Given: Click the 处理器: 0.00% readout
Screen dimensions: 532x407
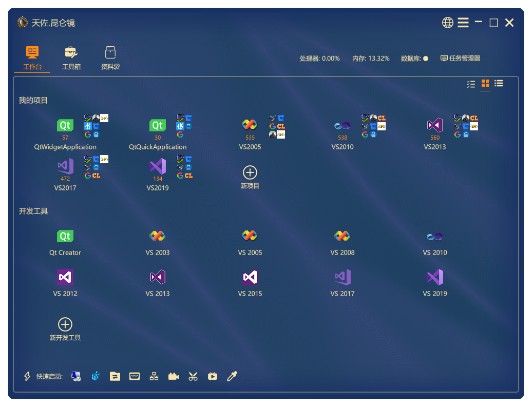Looking at the screenshot, I should coord(319,59).
